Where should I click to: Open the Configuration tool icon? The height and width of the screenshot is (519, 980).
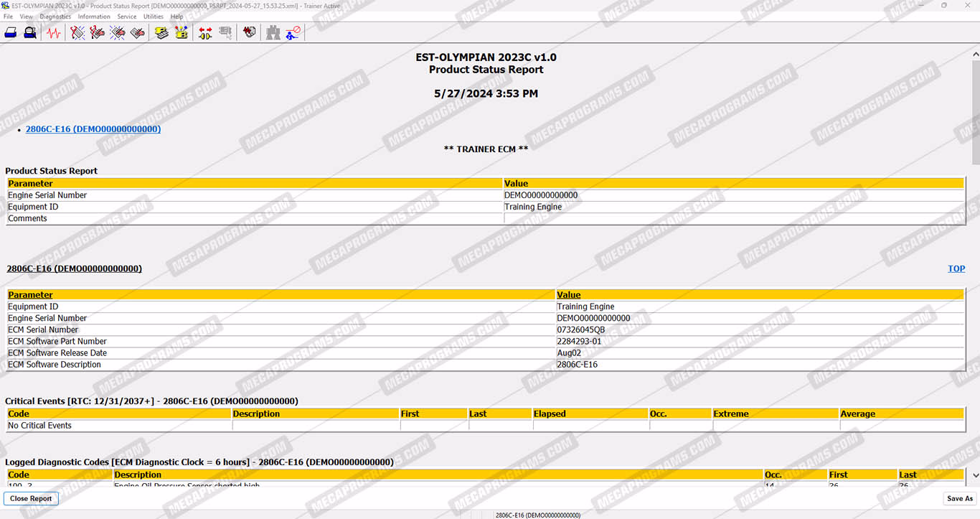coord(181,32)
